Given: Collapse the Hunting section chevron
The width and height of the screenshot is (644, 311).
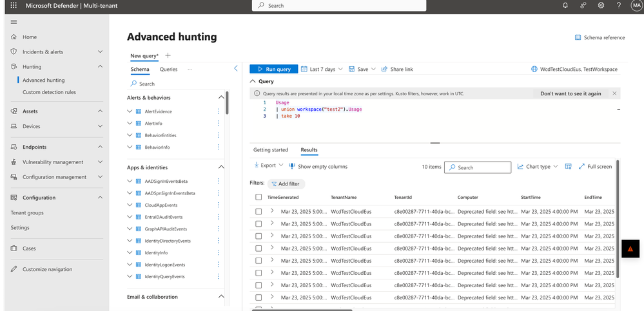Looking at the screenshot, I should tap(100, 66).
